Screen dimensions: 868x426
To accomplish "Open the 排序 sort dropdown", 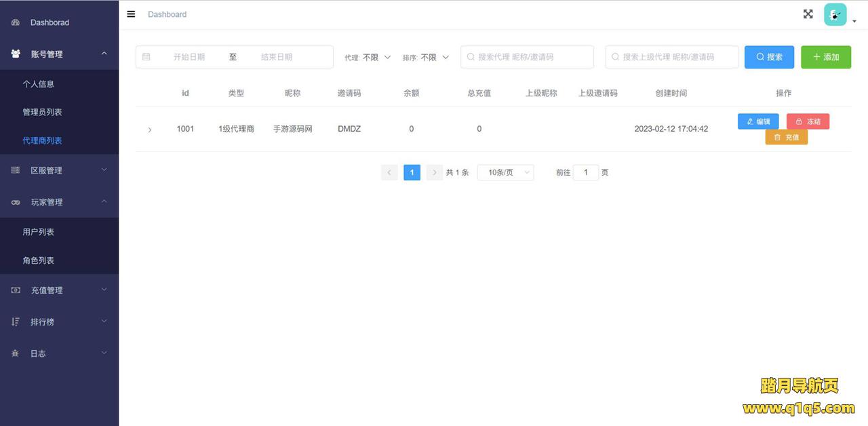I will (435, 58).
